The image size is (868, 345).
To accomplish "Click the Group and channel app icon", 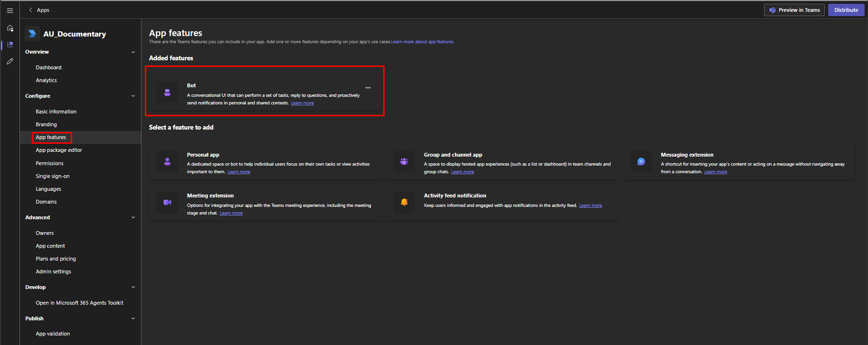I will pos(404,162).
